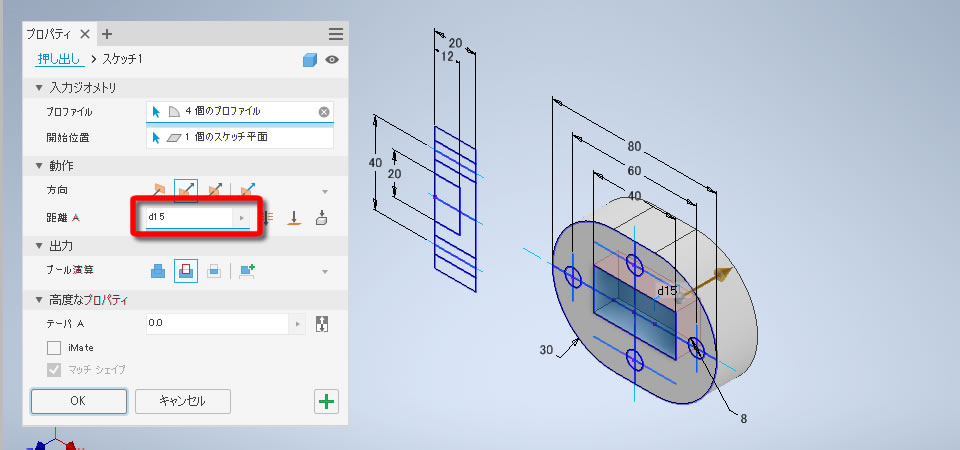Collapse the 高度なプロパティ section
Image resolution: width=960 pixels, height=450 pixels.
(x=39, y=300)
